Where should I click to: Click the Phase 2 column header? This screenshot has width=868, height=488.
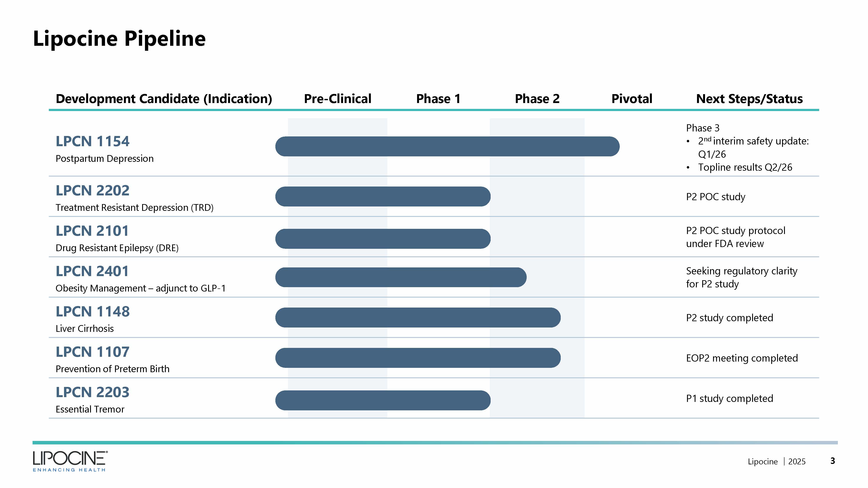click(537, 99)
